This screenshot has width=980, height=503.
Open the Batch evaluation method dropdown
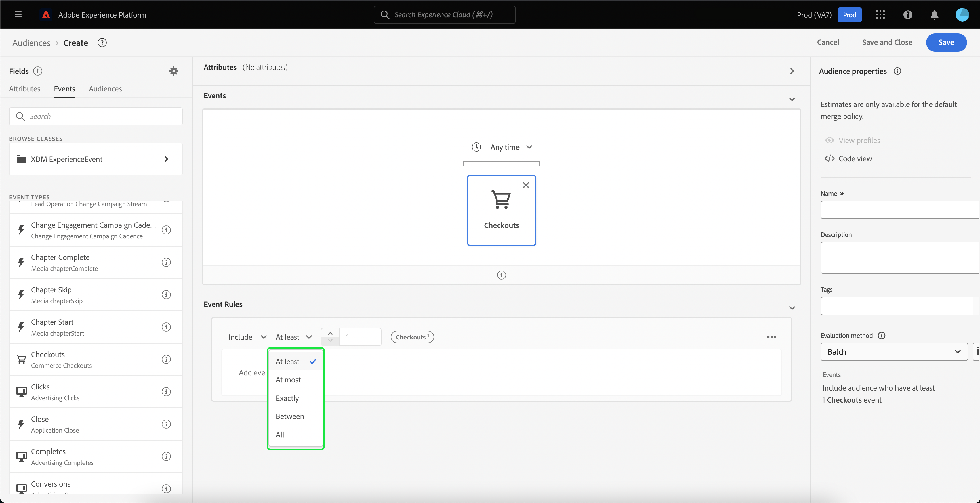tap(894, 352)
